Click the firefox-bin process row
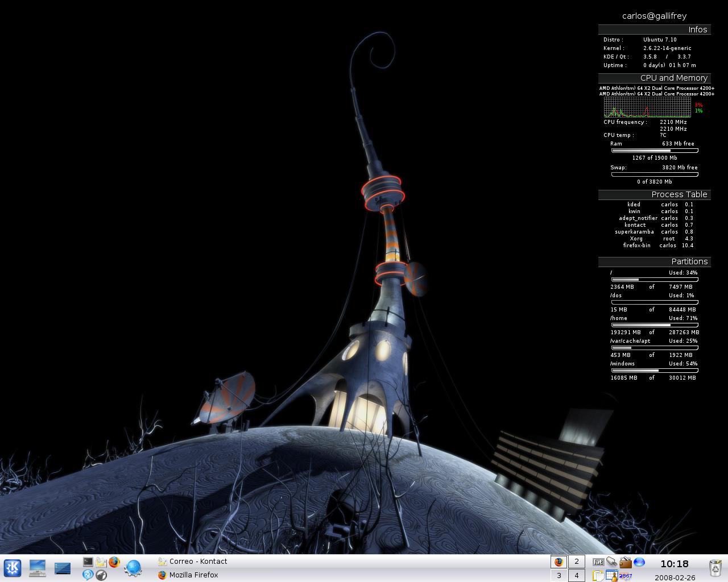This screenshot has height=582, width=728. coord(658,246)
